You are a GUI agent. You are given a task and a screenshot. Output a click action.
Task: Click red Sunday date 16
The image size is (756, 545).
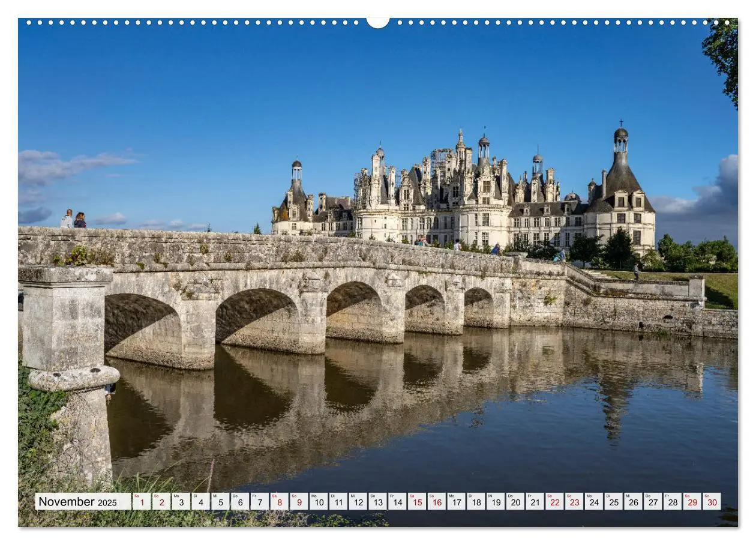coord(436,502)
